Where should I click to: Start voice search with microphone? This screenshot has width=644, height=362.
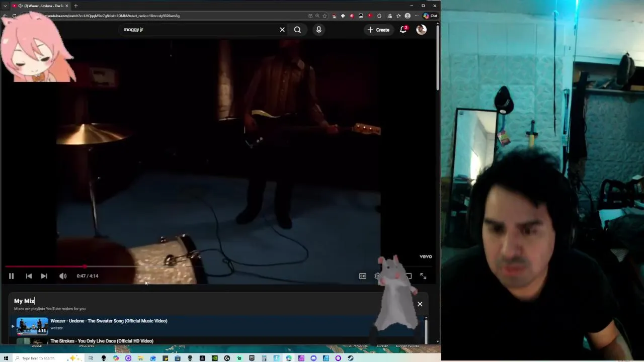pos(318,30)
